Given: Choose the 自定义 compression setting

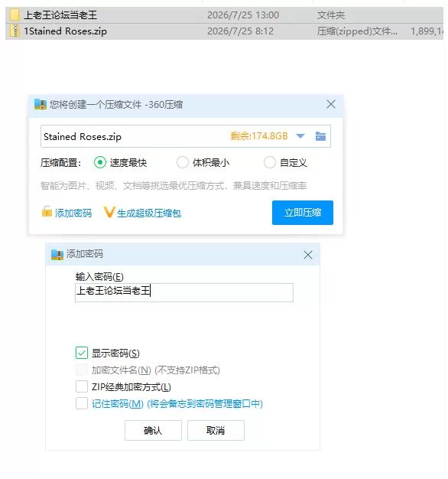Looking at the screenshot, I should point(270,162).
